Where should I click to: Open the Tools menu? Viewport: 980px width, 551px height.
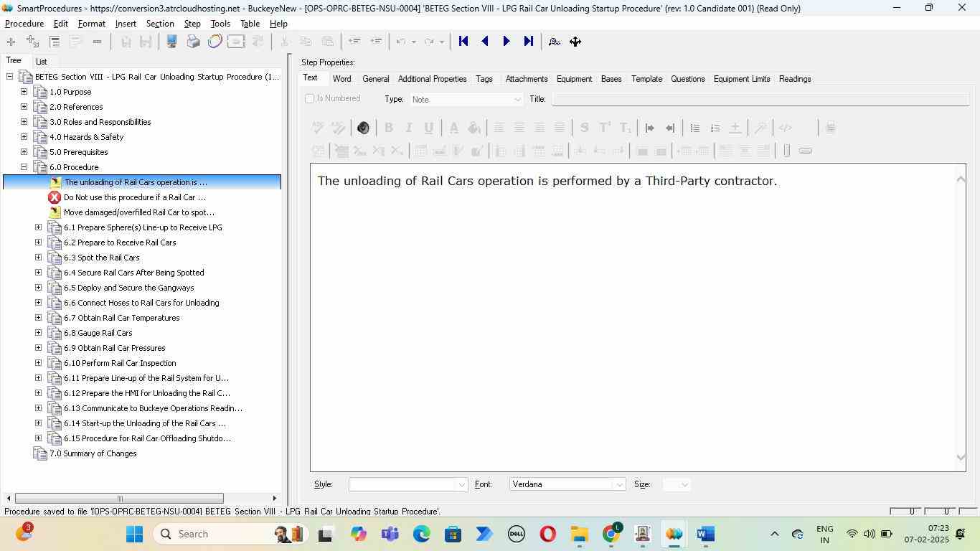[x=220, y=24]
